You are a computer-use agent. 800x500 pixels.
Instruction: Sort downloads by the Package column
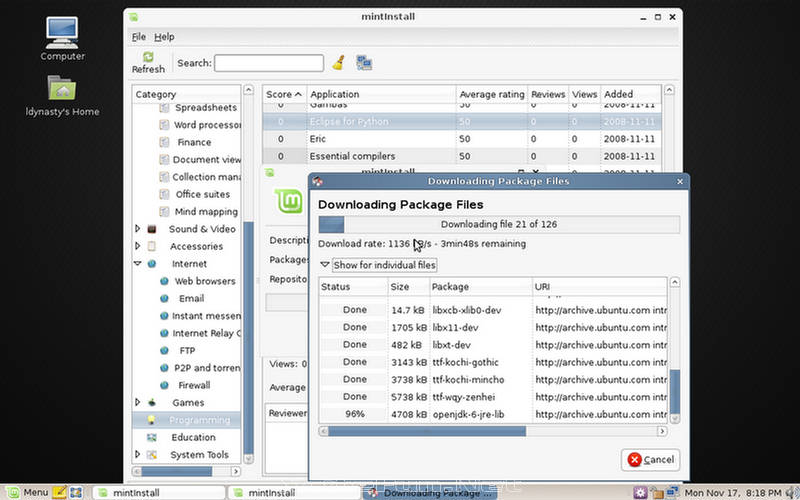tap(481, 287)
